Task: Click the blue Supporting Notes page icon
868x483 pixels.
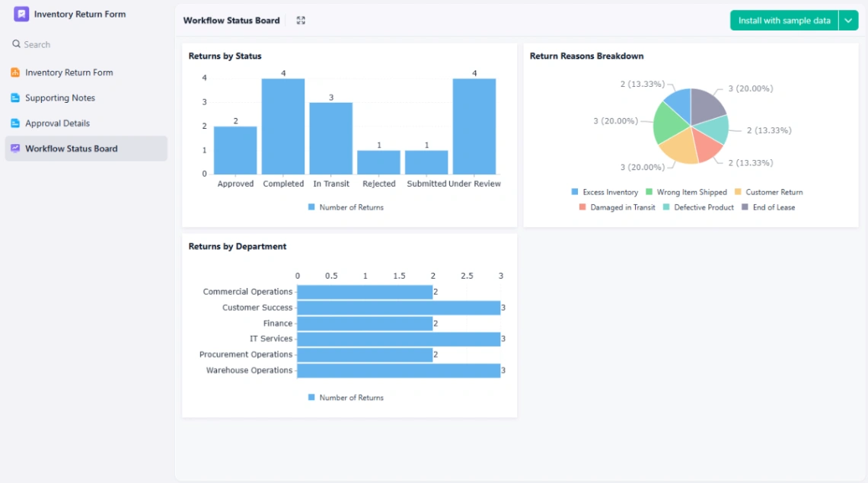Action: 15,98
